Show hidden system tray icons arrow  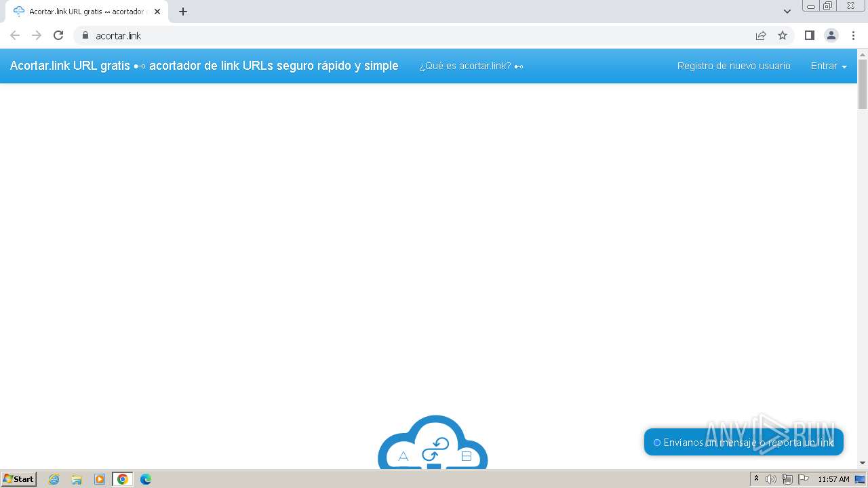pos(756,479)
